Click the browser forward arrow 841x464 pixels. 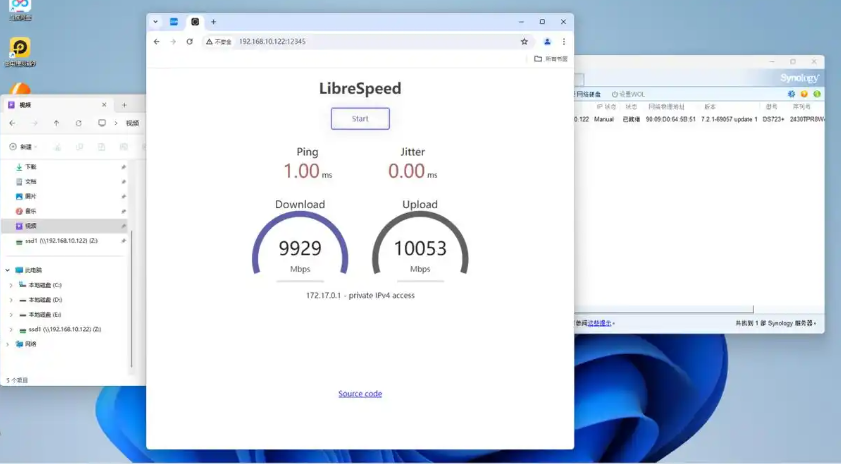point(173,41)
